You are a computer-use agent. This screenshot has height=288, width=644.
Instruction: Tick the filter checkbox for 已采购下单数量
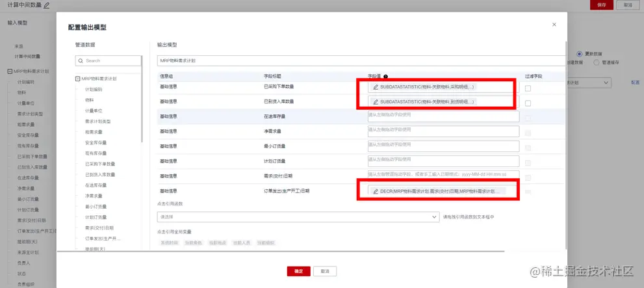(x=528, y=88)
